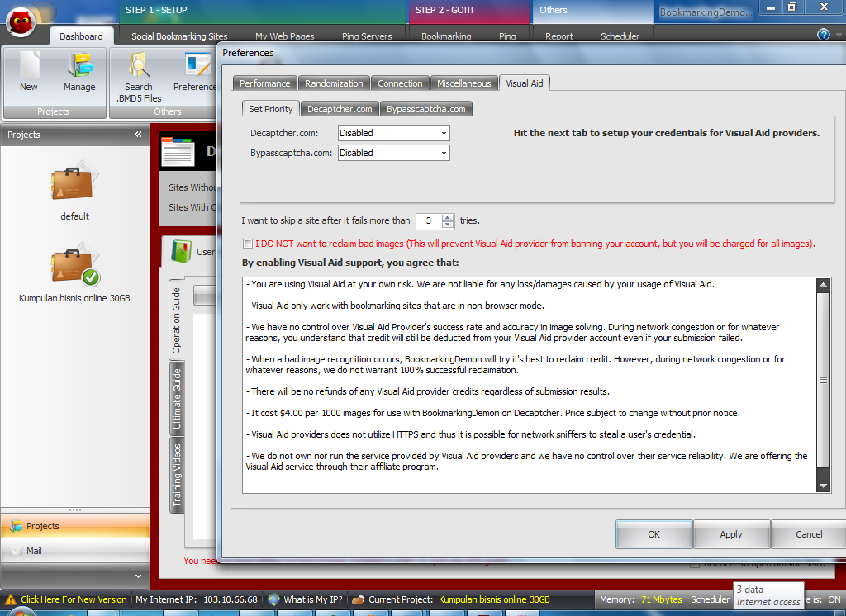The width and height of the screenshot is (846, 616).
Task: Toggle do not reclaim bad images checkbox
Action: (248, 244)
